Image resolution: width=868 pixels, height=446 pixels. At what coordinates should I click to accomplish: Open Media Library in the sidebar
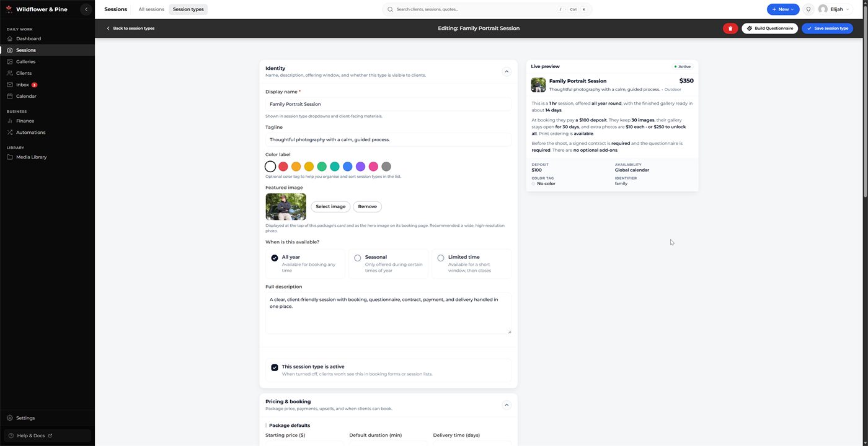[47, 157]
